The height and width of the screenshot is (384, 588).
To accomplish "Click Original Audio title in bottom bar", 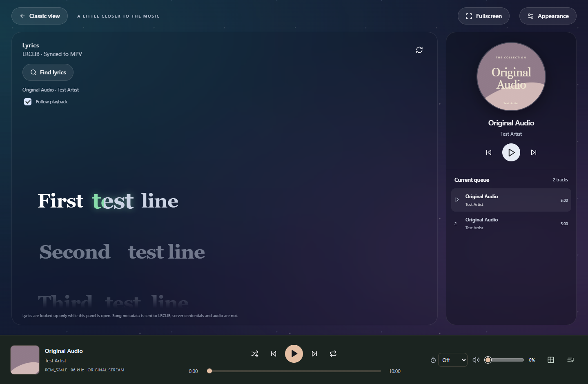I will 64,351.
